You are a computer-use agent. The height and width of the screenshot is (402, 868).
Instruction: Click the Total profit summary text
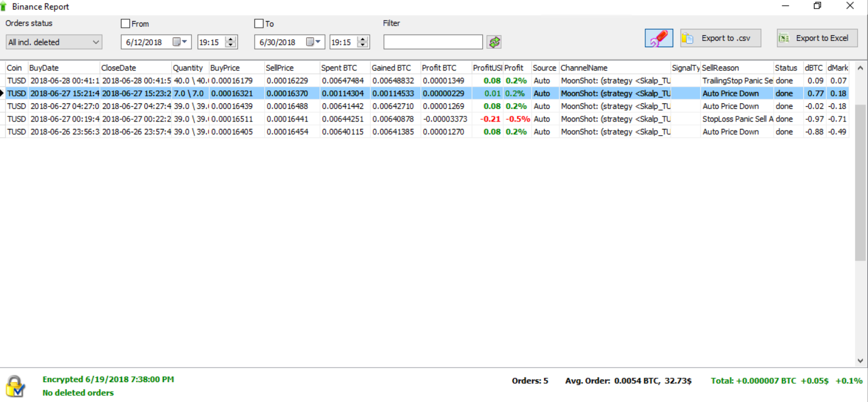[x=787, y=381]
